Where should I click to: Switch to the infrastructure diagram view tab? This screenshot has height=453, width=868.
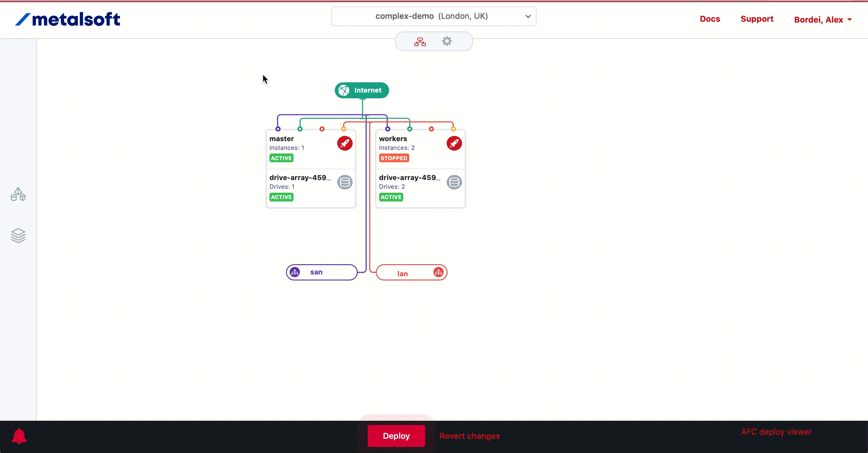point(420,42)
